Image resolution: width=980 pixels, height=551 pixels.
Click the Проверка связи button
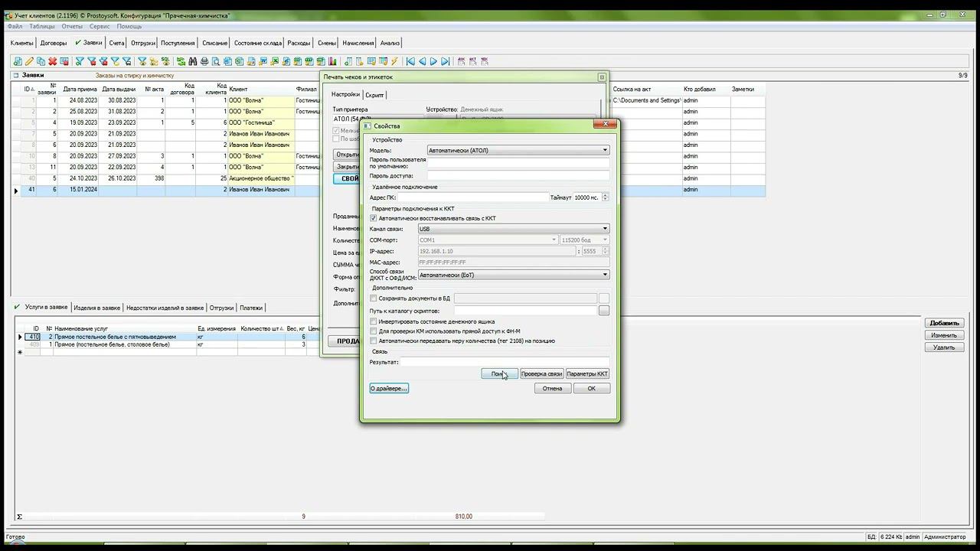tap(541, 373)
